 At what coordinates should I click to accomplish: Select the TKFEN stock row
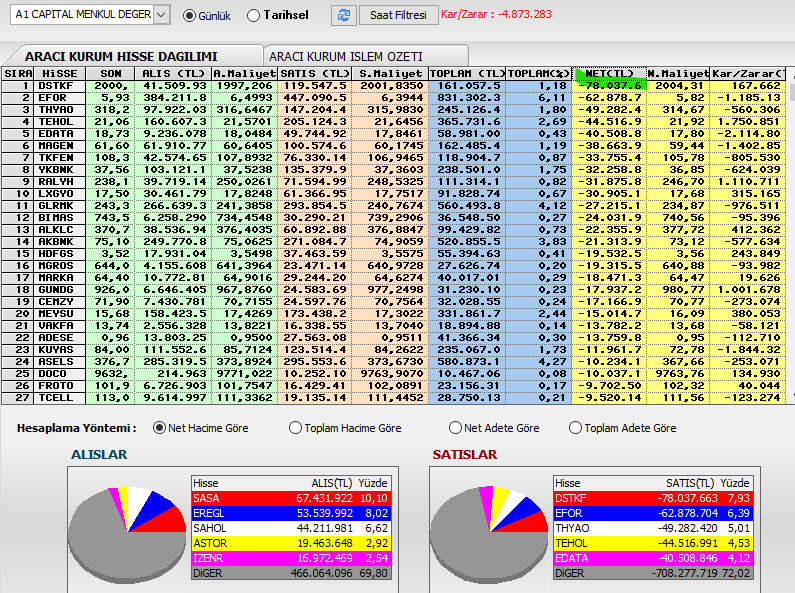(393, 158)
